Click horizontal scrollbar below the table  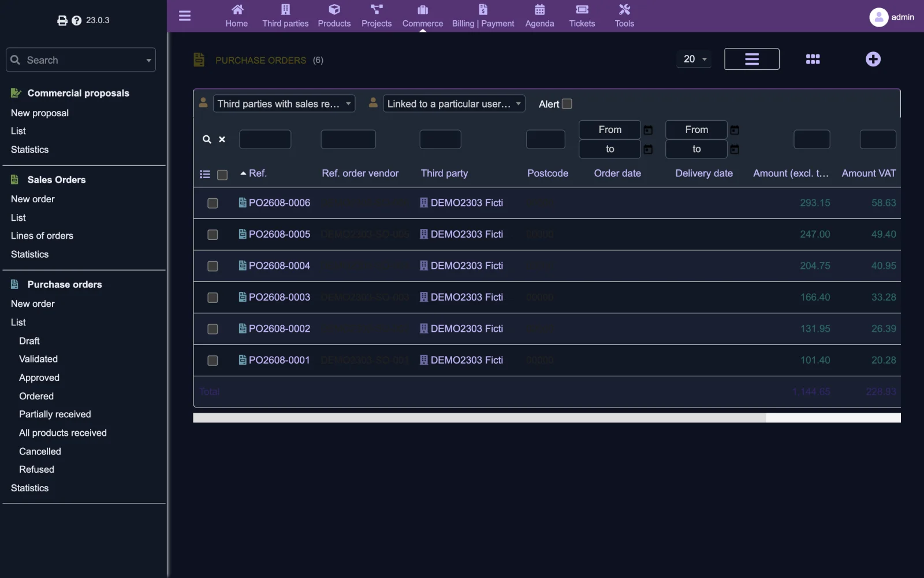(479, 418)
